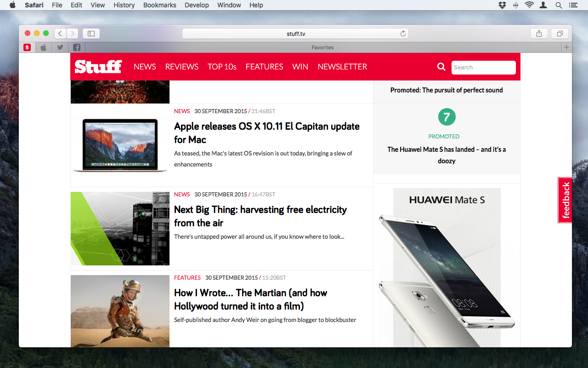This screenshot has height=368, width=588.
Task: Open the user account menu bar icon
Action: click(543, 5)
